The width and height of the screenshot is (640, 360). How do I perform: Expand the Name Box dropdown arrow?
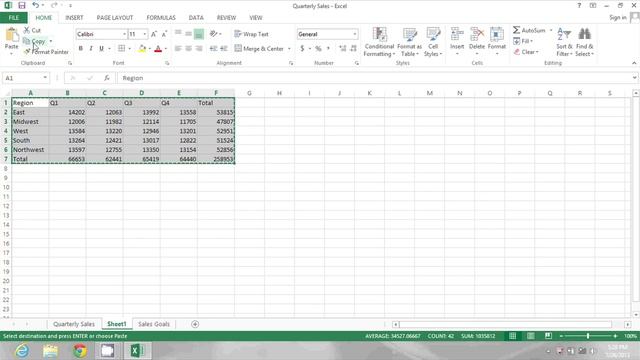[45, 78]
